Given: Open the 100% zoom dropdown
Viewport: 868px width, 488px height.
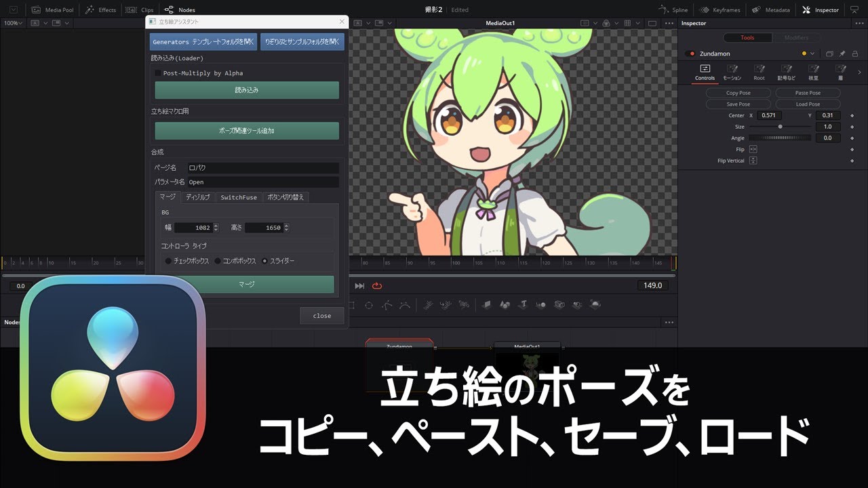Looking at the screenshot, I should click(x=13, y=23).
